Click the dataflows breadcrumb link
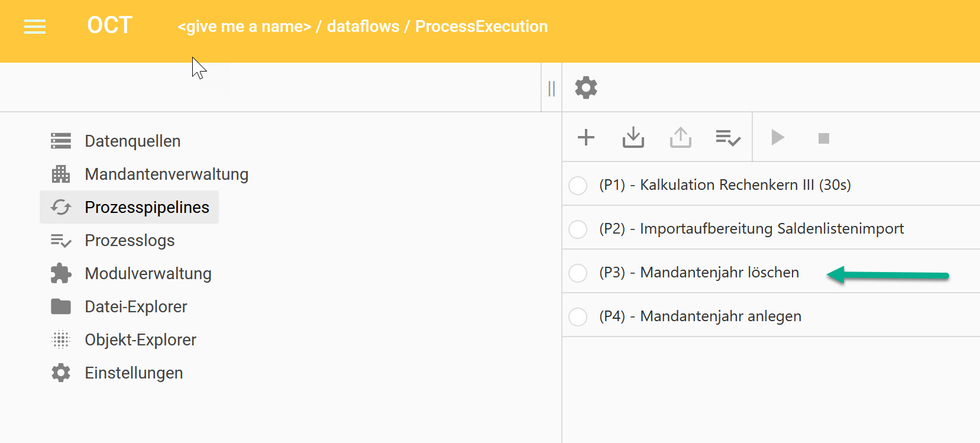 point(363,27)
